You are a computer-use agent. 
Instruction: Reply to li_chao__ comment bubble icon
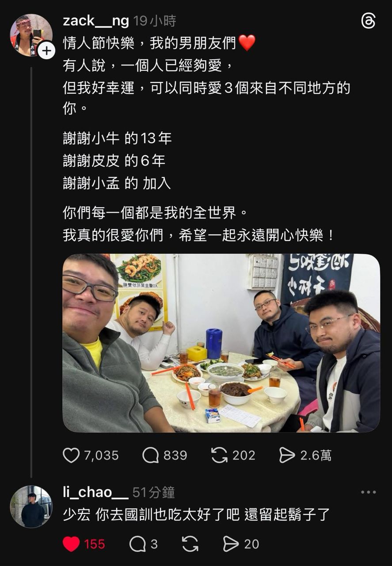(x=137, y=544)
